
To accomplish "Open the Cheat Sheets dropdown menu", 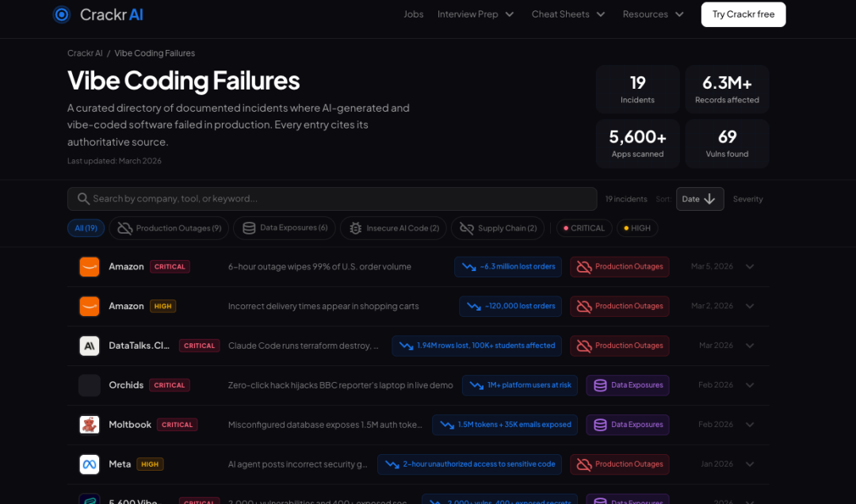I will coord(568,14).
